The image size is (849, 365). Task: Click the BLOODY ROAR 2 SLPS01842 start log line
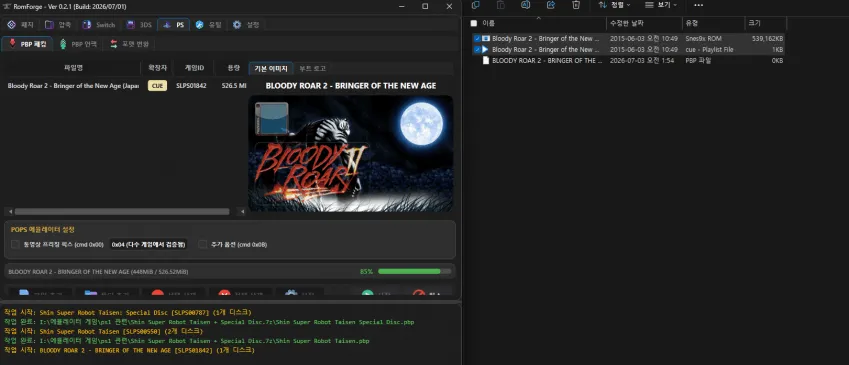pos(129,350)
